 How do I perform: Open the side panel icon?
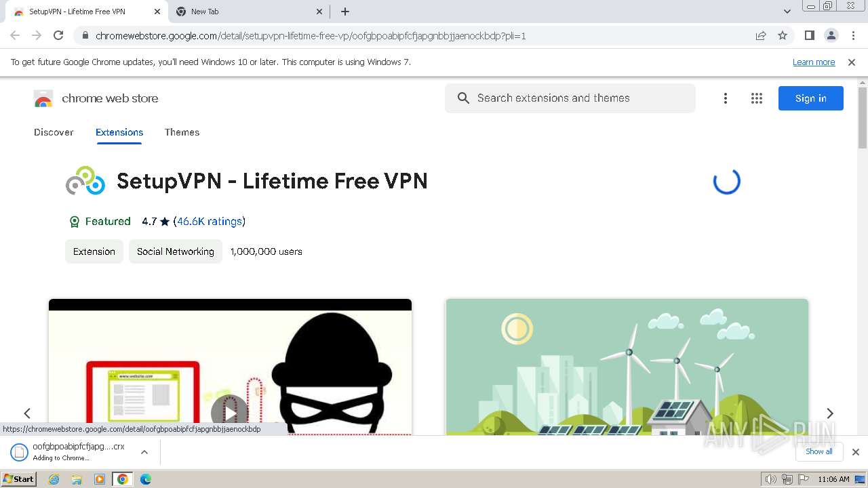point(809,35)
